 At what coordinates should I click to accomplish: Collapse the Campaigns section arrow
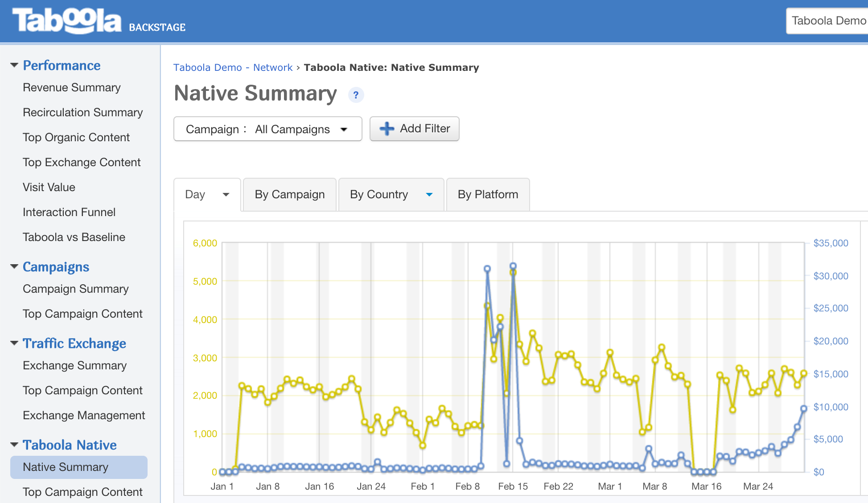click(14, 267)
